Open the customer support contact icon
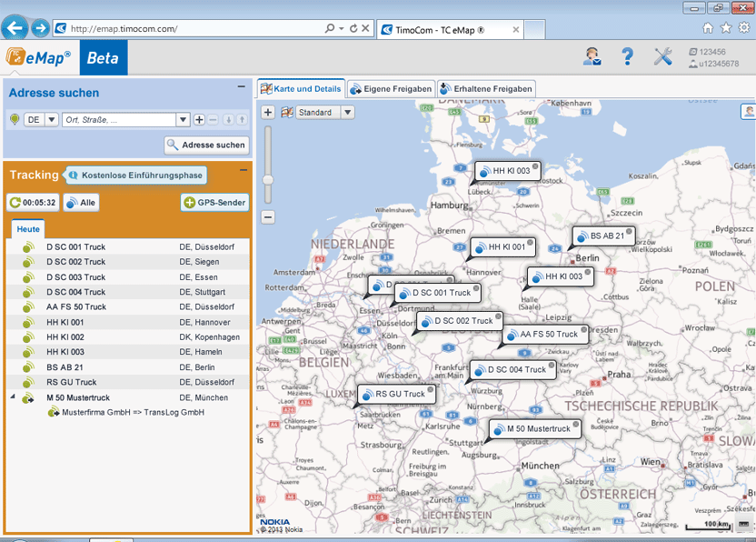756x542 pixels. [592, 56]
